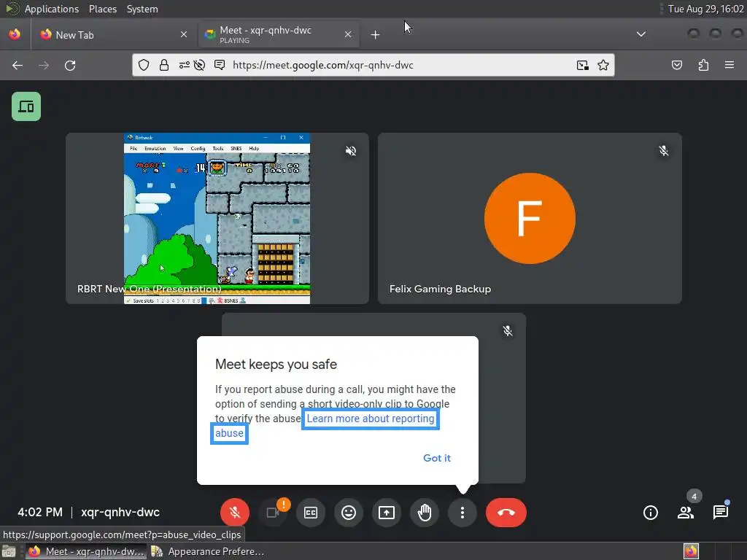This screenshot has width=747, height=560.
Task: Click the blocked camera permission icon in the address bar
Action: [199, 65]
